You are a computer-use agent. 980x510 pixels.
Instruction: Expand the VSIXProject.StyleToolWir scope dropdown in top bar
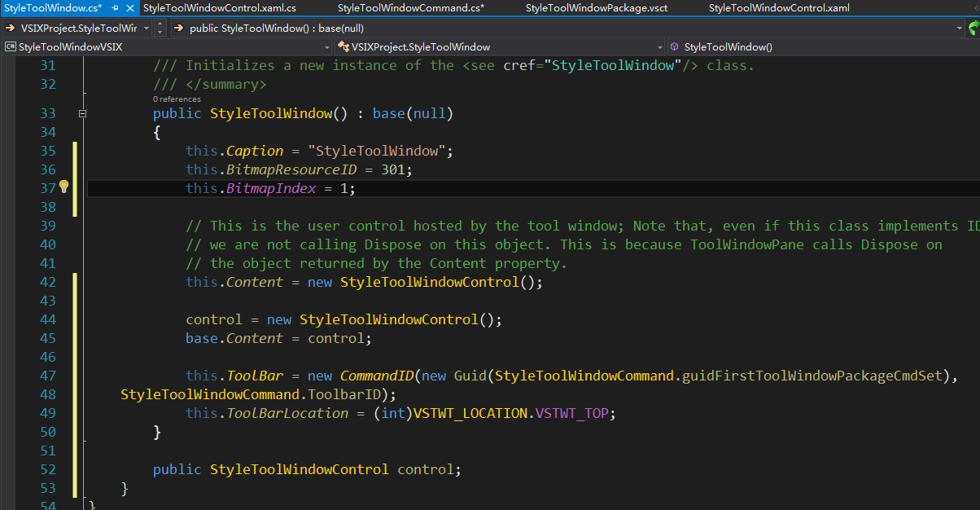[146, 29]
